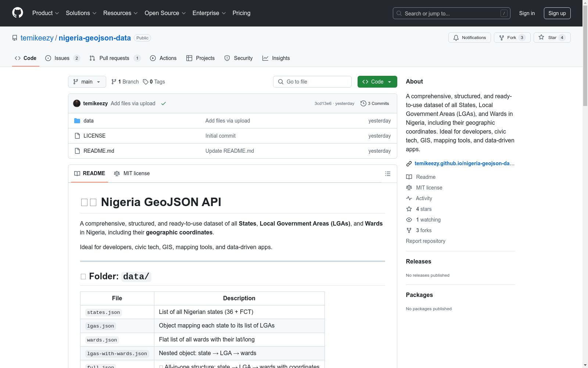Click the Search or jump to field
Viewport: 588px width, 368px height.
pos(452,13)
